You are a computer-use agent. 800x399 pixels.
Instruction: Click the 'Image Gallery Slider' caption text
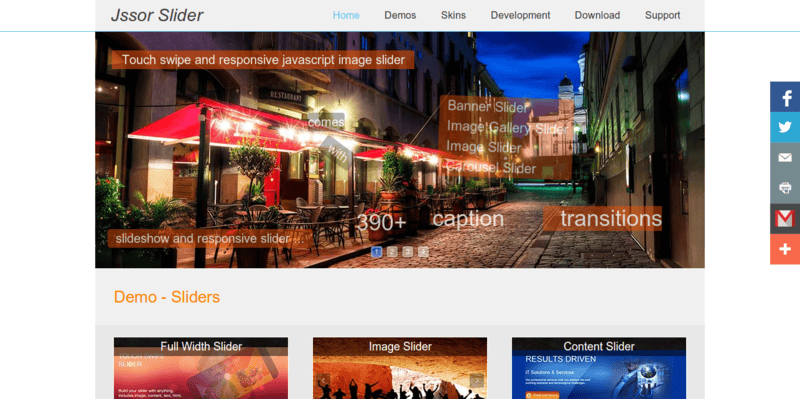coord(508,127)
